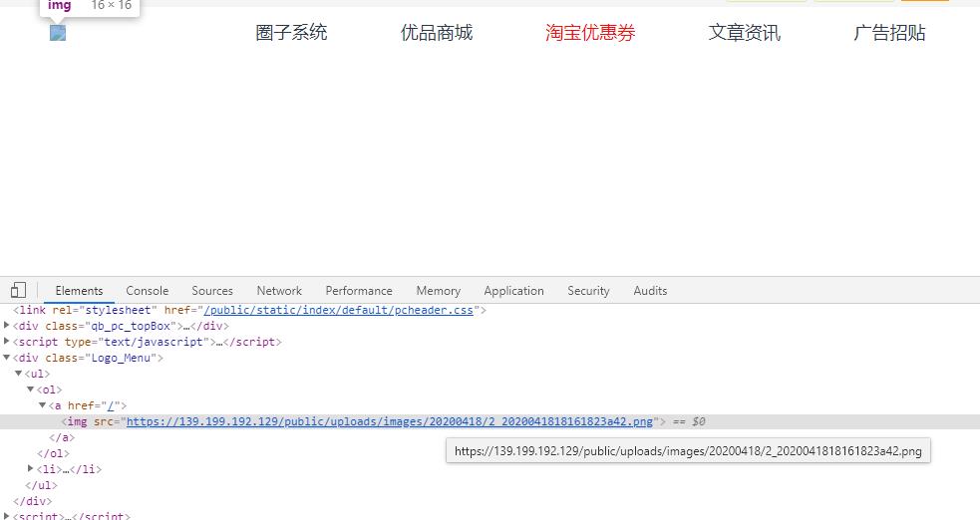
Task: Click the img src PNG URL link
Action: point(389,421)
